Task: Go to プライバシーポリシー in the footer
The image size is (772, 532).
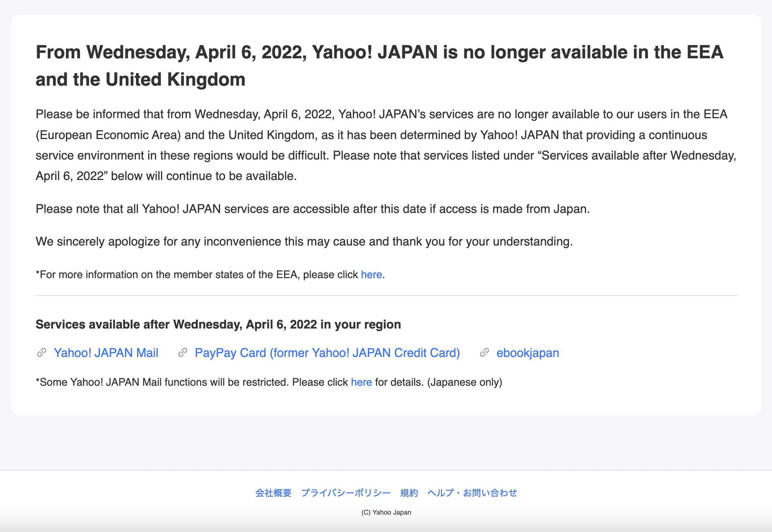Action: [346, 493]
